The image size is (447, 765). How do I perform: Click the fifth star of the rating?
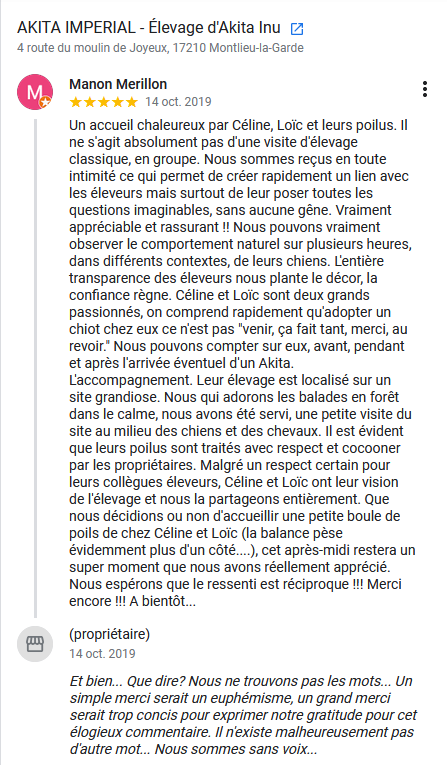(x=132, y=102)
